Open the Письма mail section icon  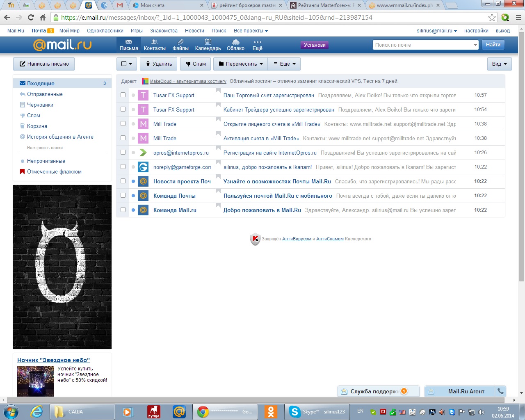coord(129,42)
